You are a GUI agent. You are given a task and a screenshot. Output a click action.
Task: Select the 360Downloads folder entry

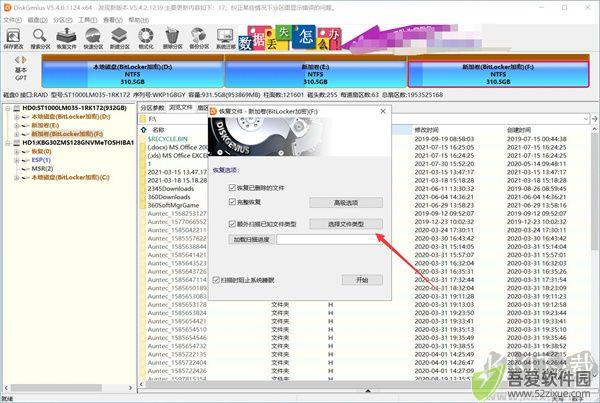(169, 197)
